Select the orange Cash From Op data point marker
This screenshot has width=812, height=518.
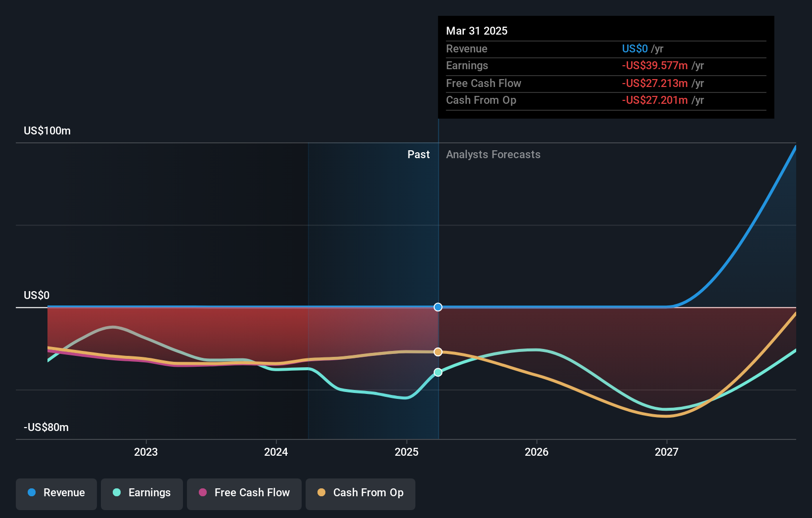coord(438,352)
